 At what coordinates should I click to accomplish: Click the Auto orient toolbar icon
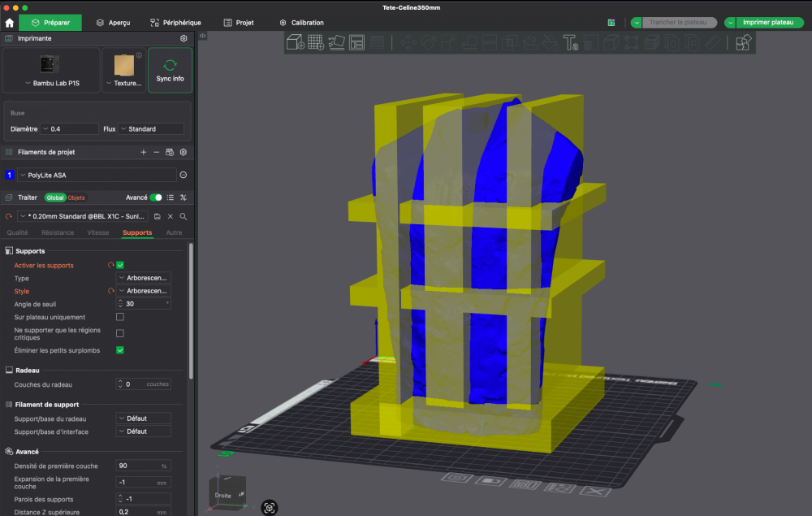(x=336, y=42)
